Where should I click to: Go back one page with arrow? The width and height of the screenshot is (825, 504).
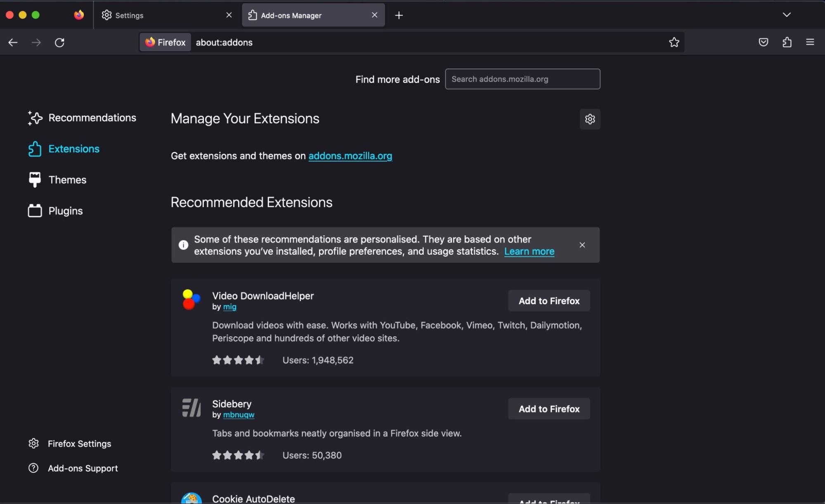point(13,42)
